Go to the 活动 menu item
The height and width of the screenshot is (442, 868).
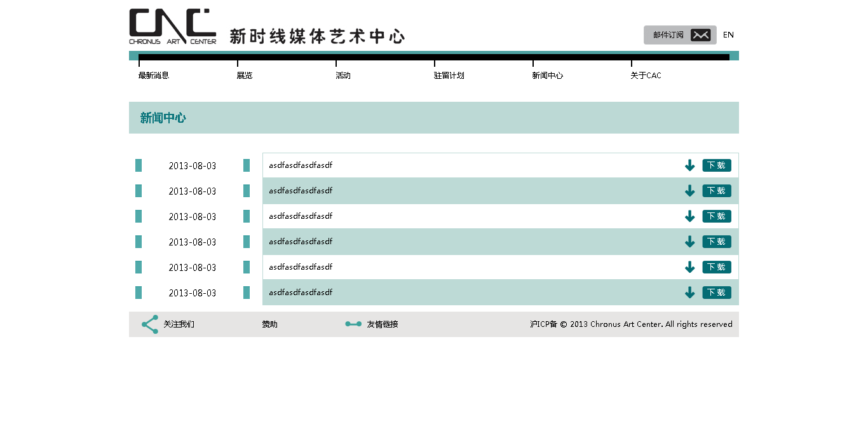343,76
